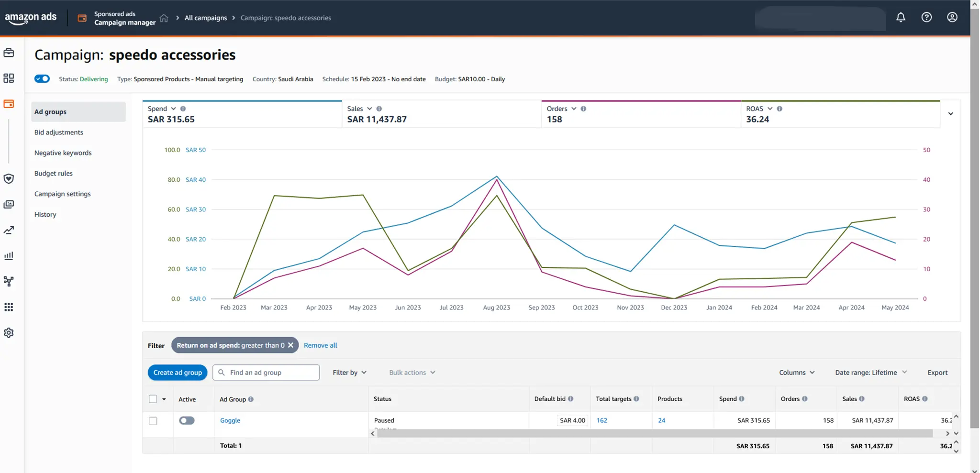Click the info icon beside ROAS metric

780,109
